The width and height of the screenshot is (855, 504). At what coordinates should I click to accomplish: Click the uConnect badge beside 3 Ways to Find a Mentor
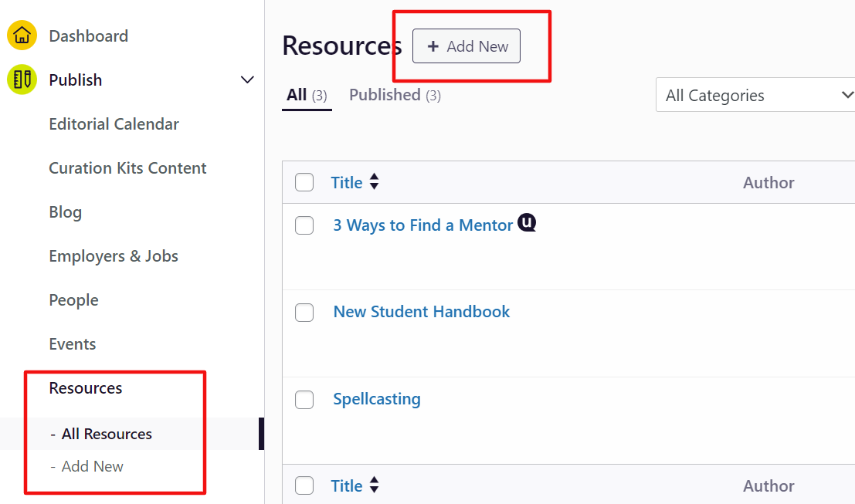coord(527,223)
